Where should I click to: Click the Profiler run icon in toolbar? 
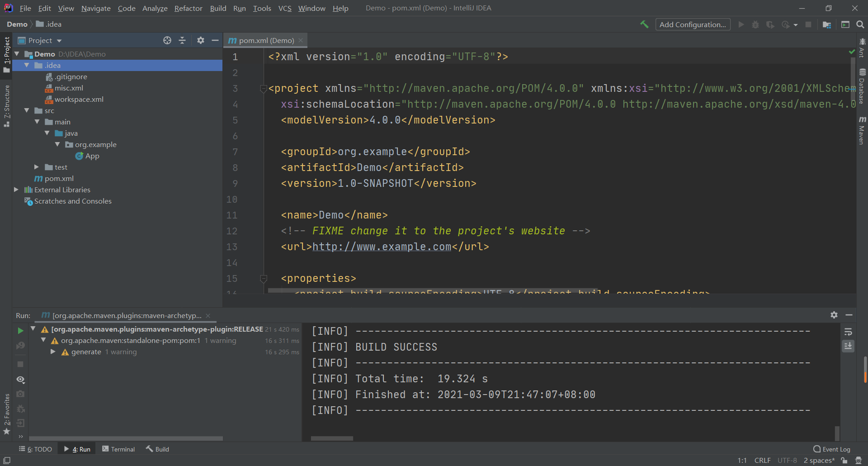tap(786, 24)
